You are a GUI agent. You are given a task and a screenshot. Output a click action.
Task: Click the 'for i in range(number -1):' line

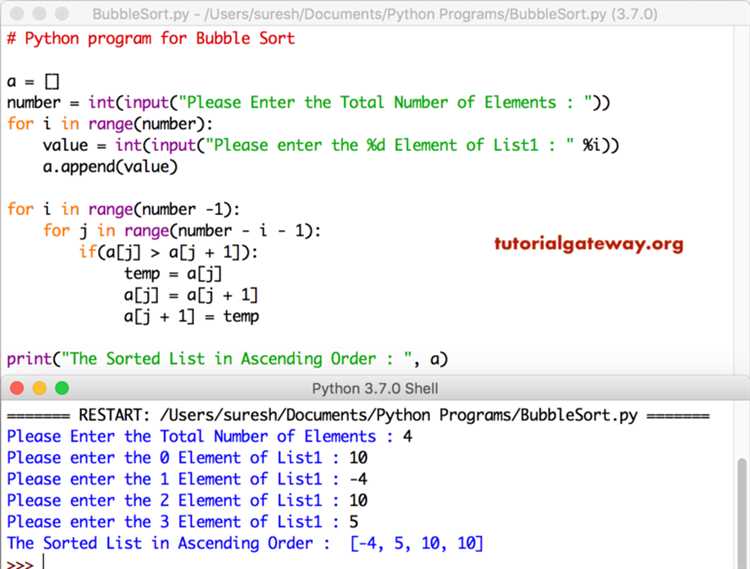coord(123,209)
